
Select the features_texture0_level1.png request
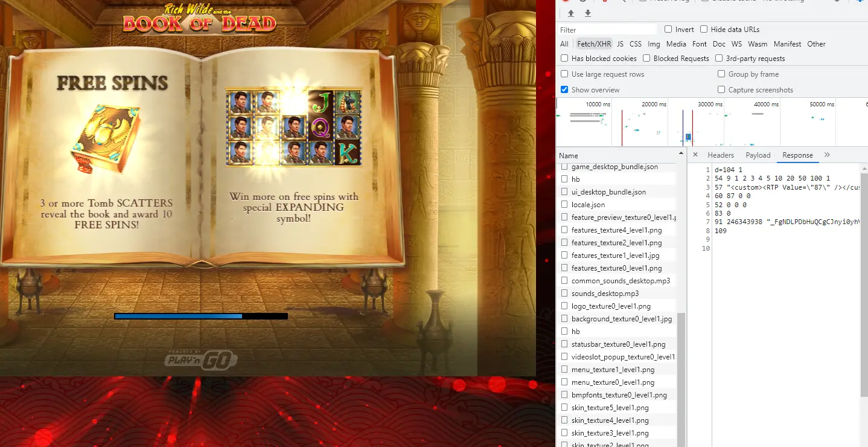point(617,268)
